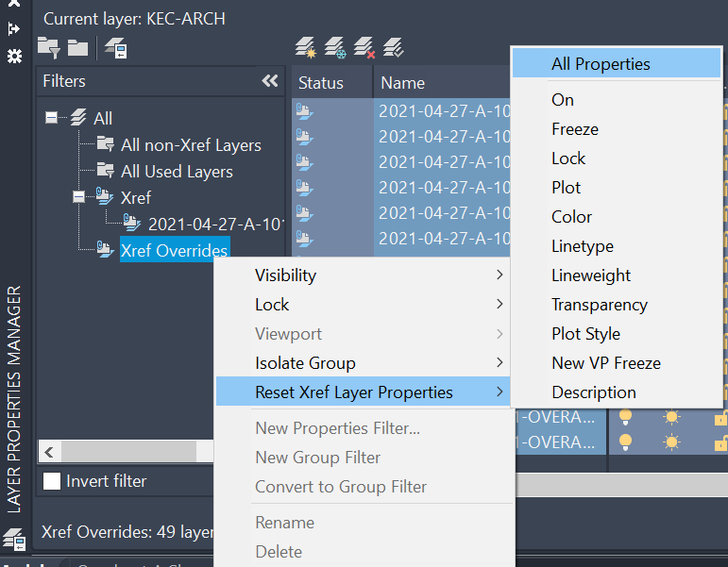Click the palette settings gear icon
The image size is (728, 567).
13,56
